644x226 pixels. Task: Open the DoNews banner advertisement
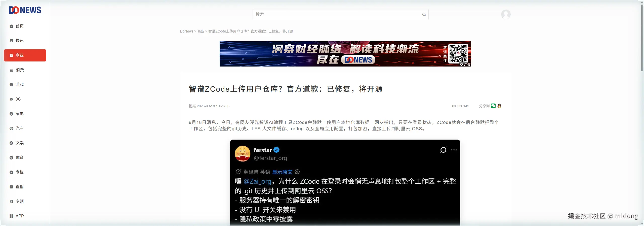(345, 54)
